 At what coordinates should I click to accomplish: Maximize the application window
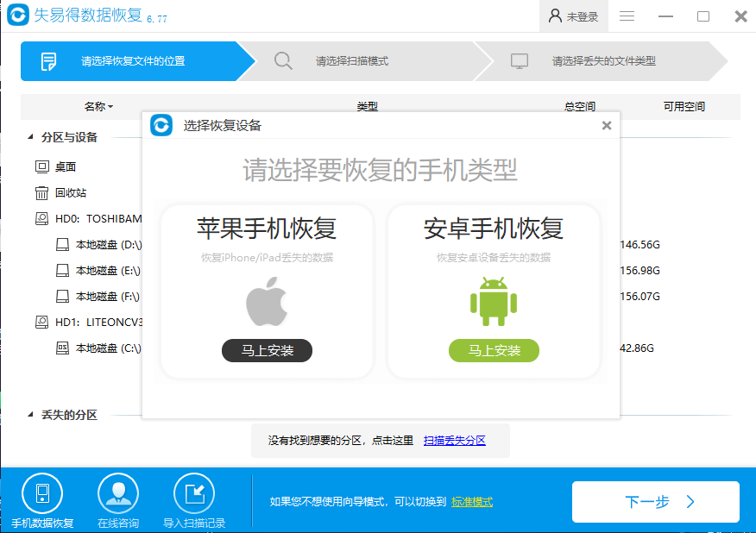(x=703, y=16)
